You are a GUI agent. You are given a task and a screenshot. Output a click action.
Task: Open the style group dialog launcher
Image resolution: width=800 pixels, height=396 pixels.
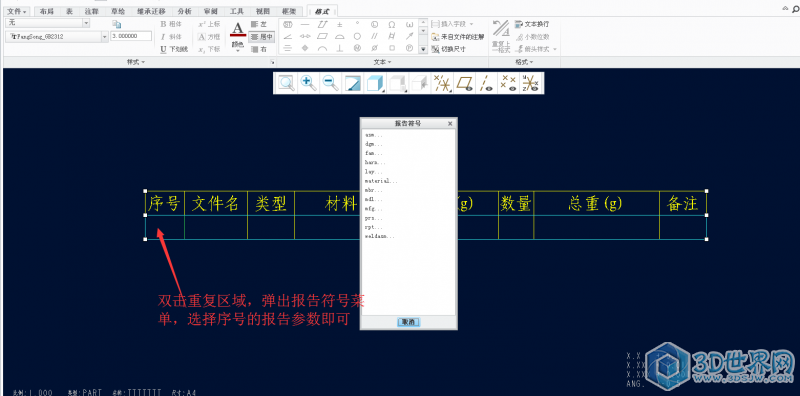coord(272,62)
